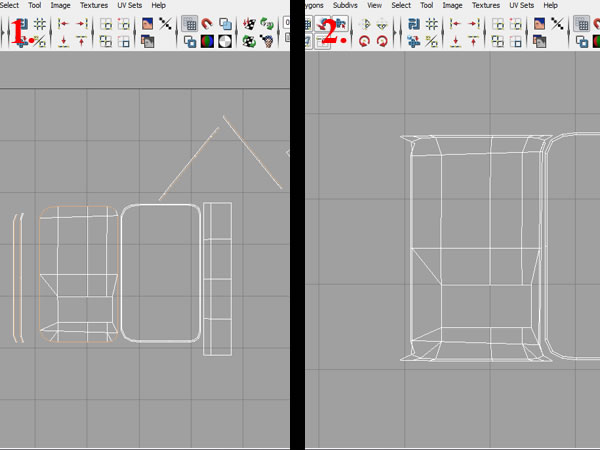This screenshot has height=450, width=600.
Task: Align UVs to maximum U, right editor
Action: (473, 24)
